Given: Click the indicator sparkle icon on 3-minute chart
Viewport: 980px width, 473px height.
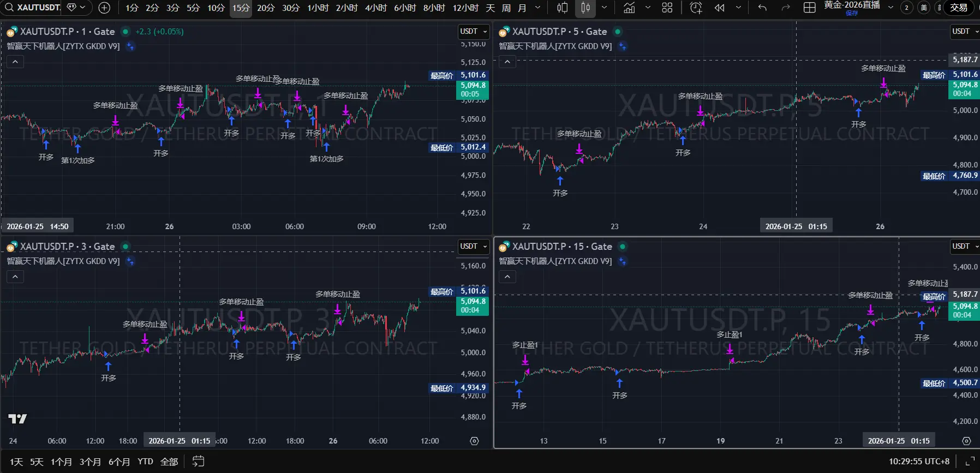Looking at the screenshot, I should (130, 261).
